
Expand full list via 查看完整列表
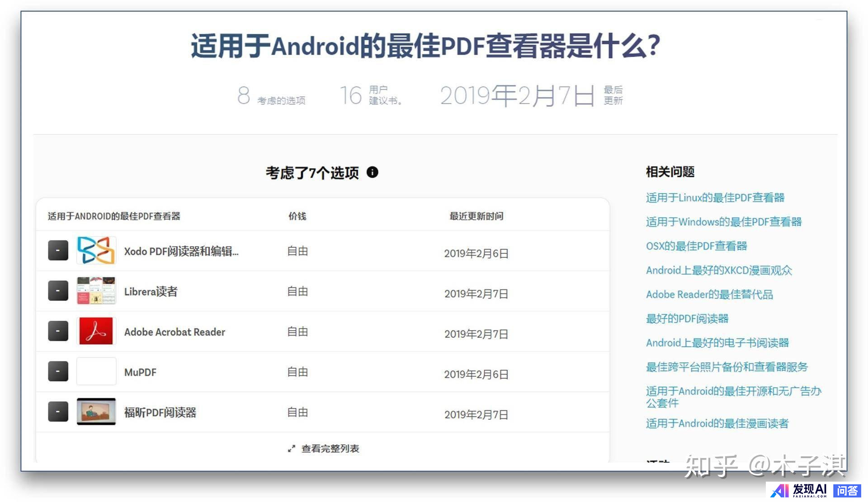point(330,449)
